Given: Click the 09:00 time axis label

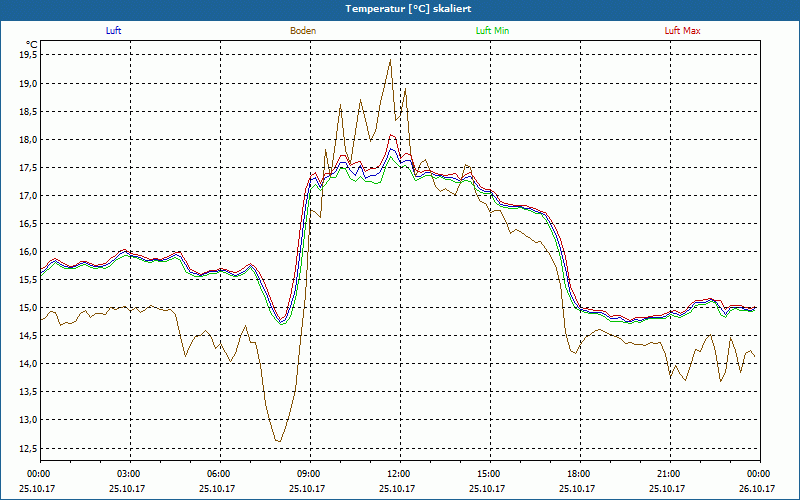Looking at the screenshot, I should pos(307,474).
